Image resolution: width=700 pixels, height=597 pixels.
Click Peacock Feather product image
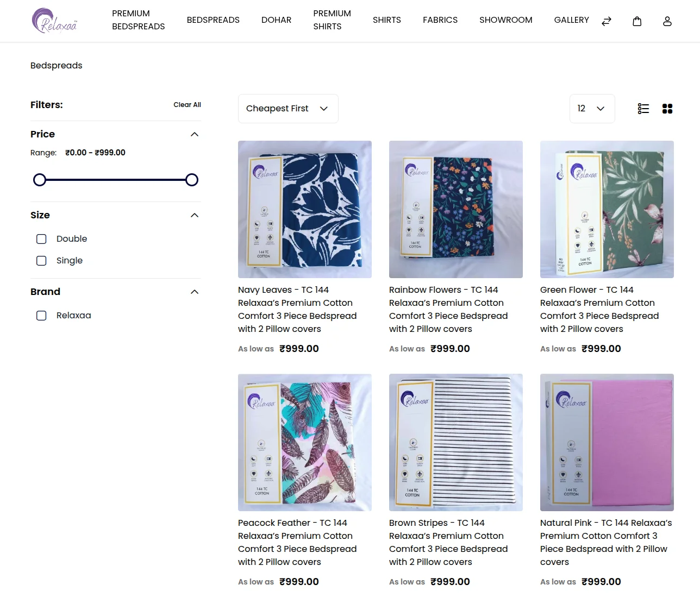(x=305, y=443)
